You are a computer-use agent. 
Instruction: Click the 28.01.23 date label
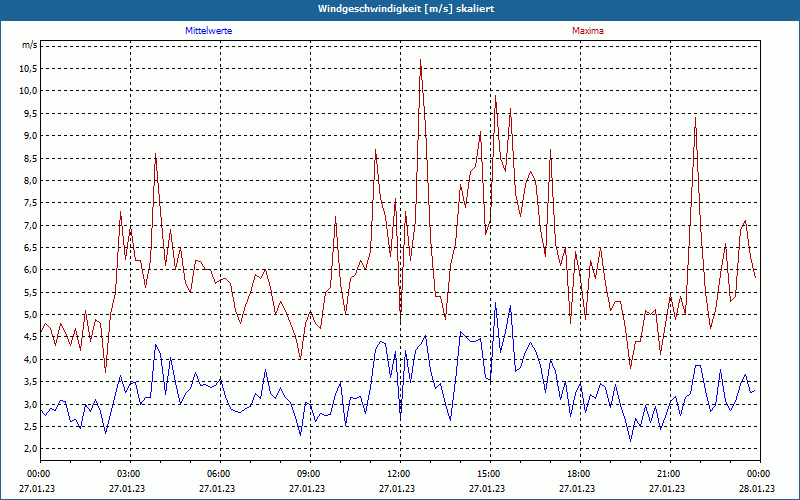[x=758, y=488]
